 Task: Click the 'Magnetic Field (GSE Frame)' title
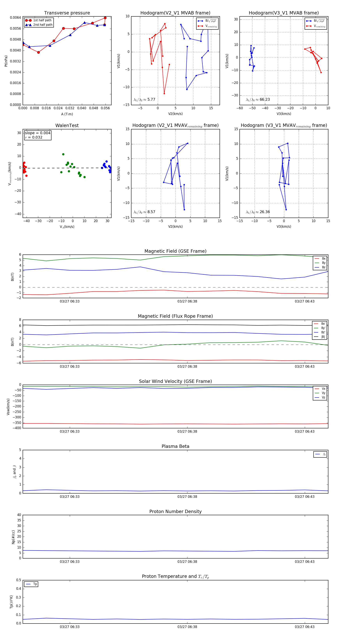(x=175, y=251)
